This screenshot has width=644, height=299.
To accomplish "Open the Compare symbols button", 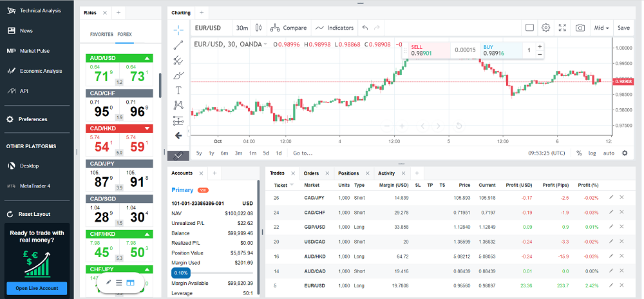I will pyautogui.click(x=289, y=28).
